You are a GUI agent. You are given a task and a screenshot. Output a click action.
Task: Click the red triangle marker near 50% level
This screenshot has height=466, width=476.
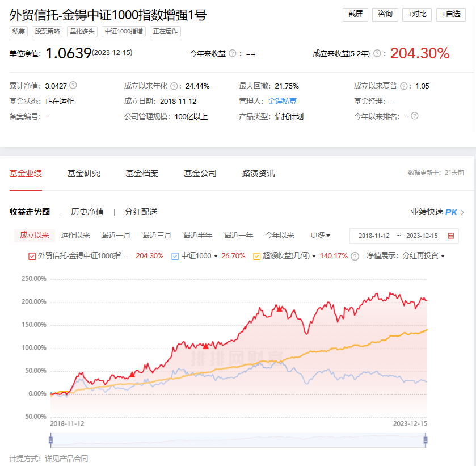132,374
